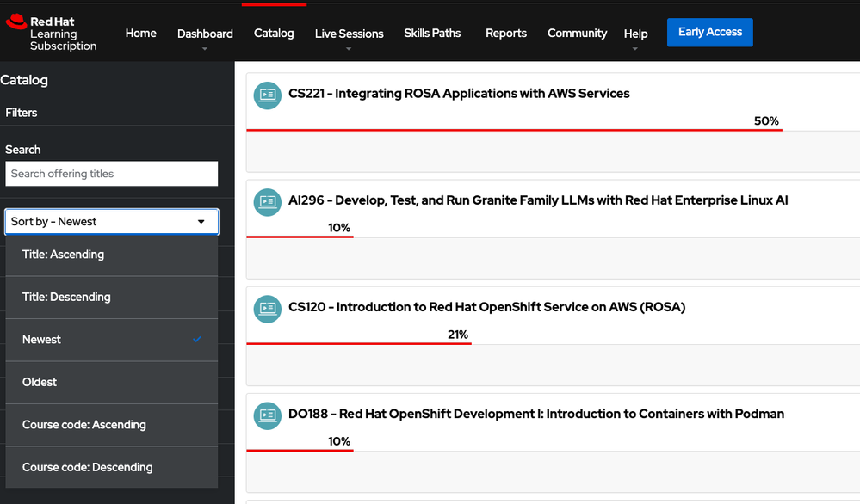Screen dimensions: 860x504
Task: Click the CS221 course type icon
Action: click(x=268, y=95)
